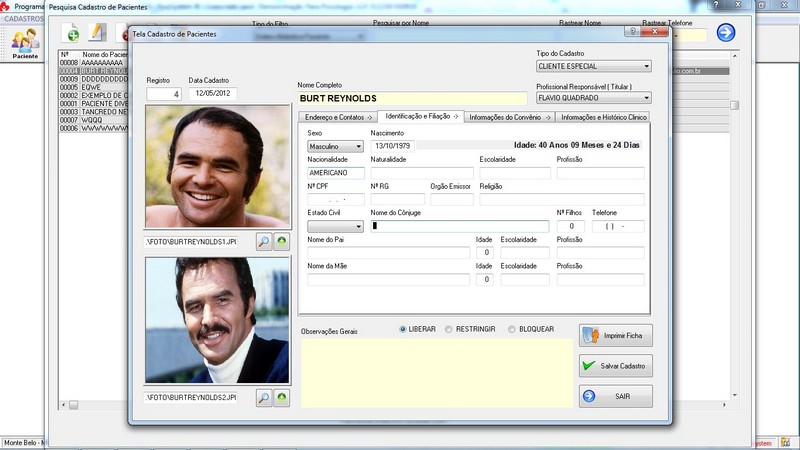Select the RESTRINGIR radio option
800x450 pixels.
click(449, 329)
